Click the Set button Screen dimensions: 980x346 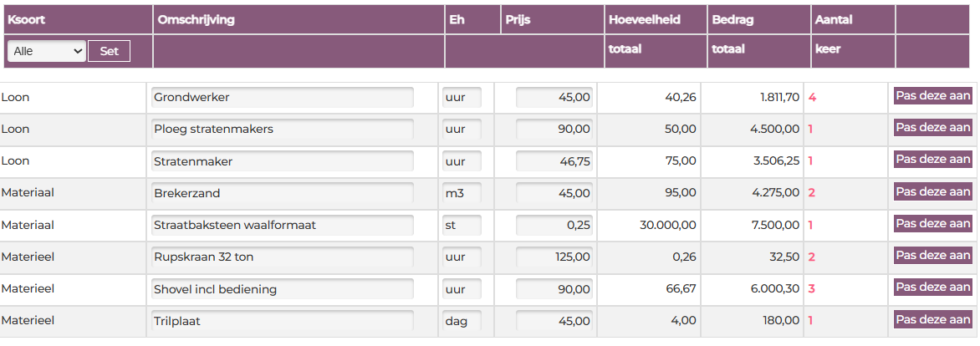110,51
